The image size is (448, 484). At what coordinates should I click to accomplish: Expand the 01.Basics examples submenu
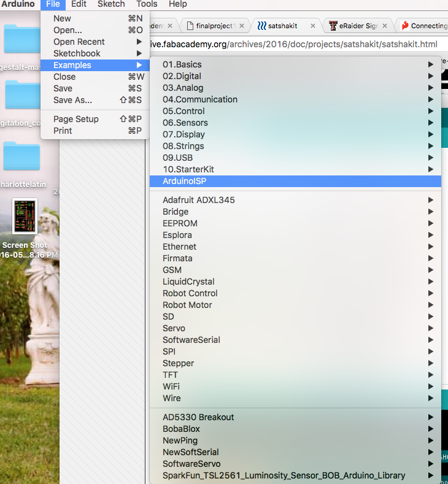(x=295, y=64)
